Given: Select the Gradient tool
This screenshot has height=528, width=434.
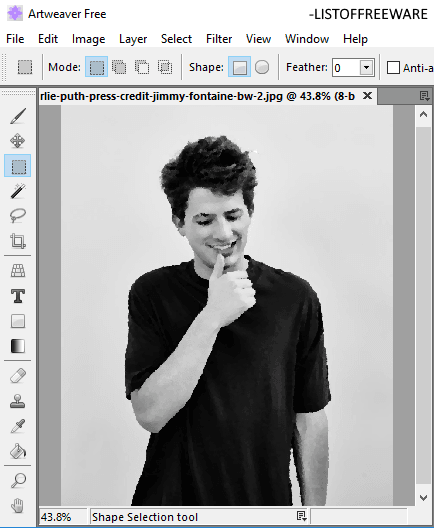Looking at the screenshot, I should [x=18, y=346].
